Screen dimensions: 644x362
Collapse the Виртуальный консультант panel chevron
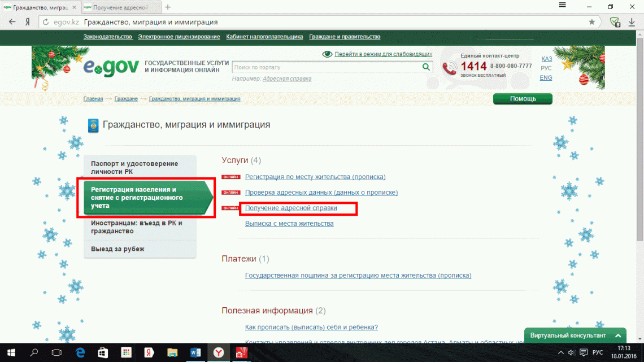click(x=617, y=335)
